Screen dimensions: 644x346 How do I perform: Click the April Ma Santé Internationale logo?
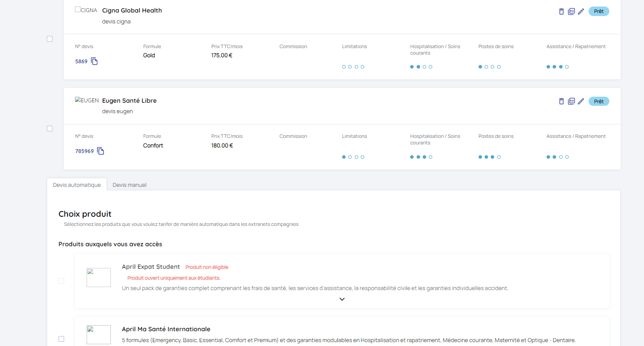[x=99, y=334]
